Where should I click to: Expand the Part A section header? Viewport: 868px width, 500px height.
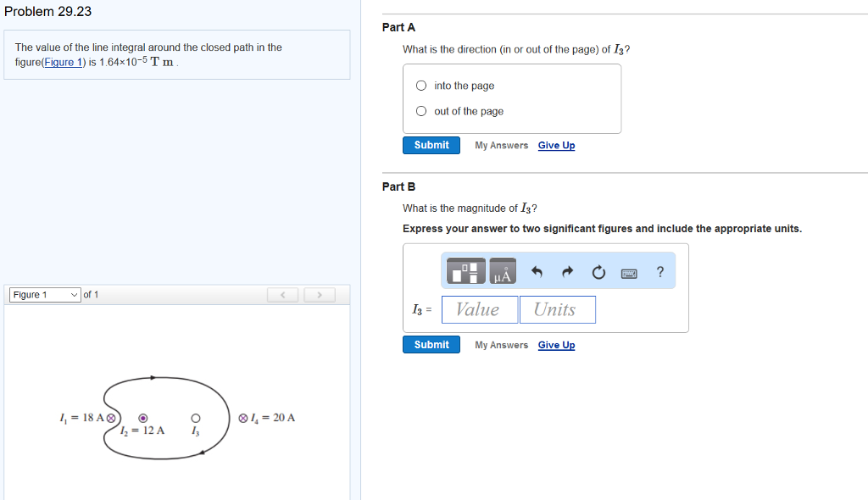398,27
